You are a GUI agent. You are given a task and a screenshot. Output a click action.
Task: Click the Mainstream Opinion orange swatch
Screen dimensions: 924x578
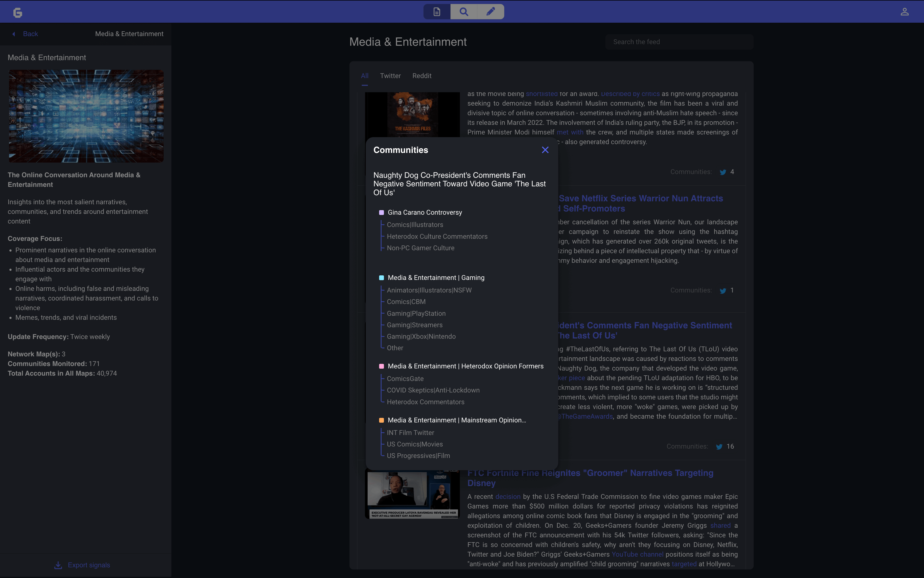(x=381, y=420)
